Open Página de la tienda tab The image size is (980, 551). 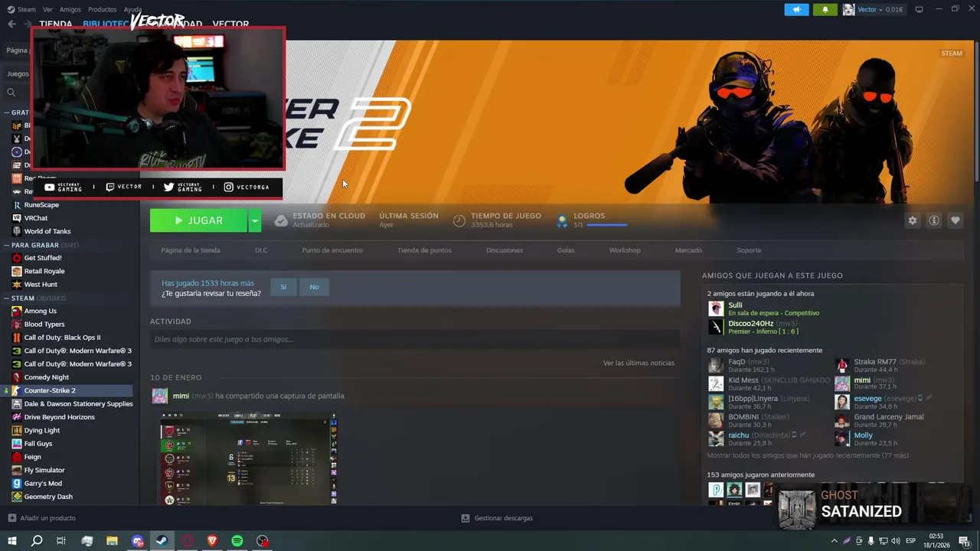point(191,250)
